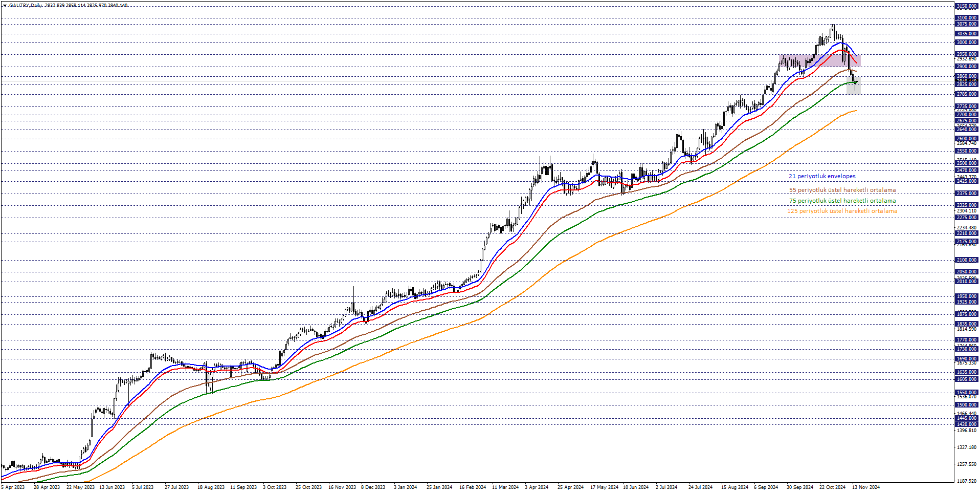
Task: Click the chart menu triangle beside GAUTRY,Daily
Action: click(5, 6)
